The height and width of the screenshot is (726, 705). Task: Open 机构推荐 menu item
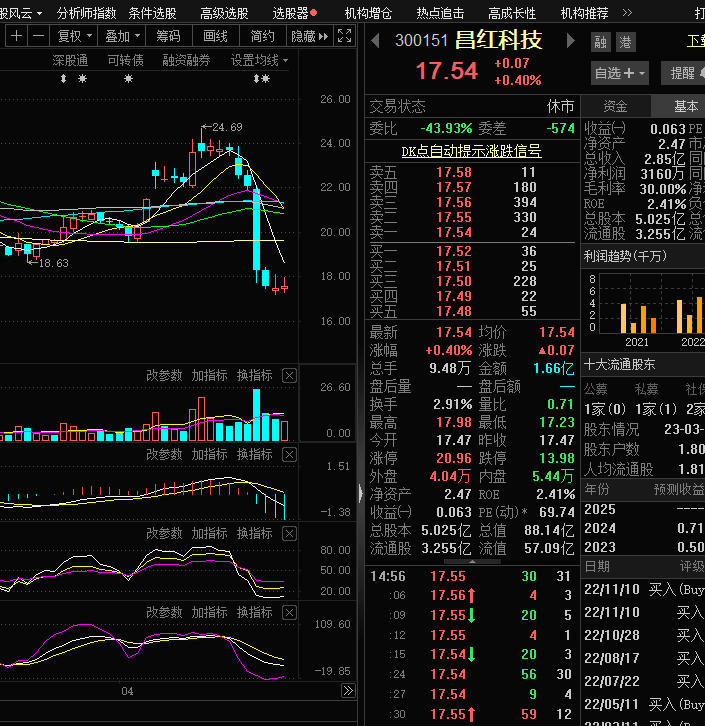pos(584,13)
